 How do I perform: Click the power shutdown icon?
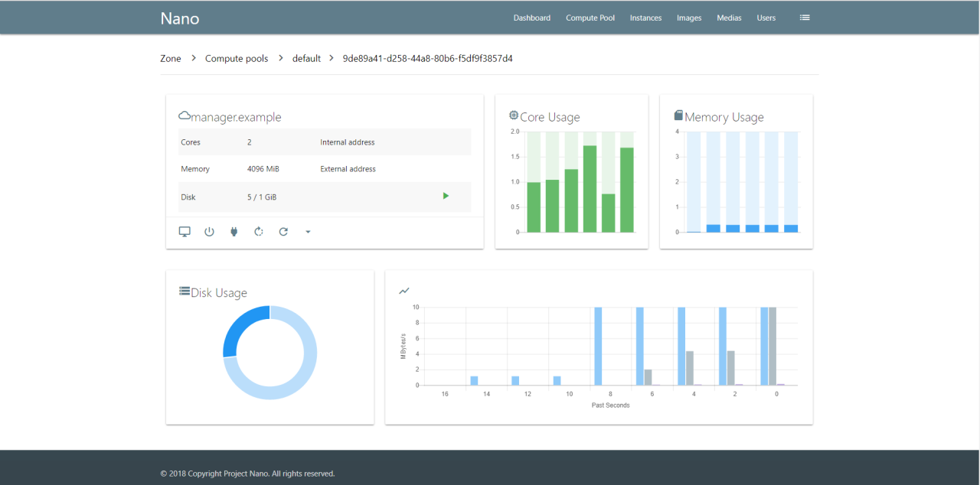click(x=209, y=232)
